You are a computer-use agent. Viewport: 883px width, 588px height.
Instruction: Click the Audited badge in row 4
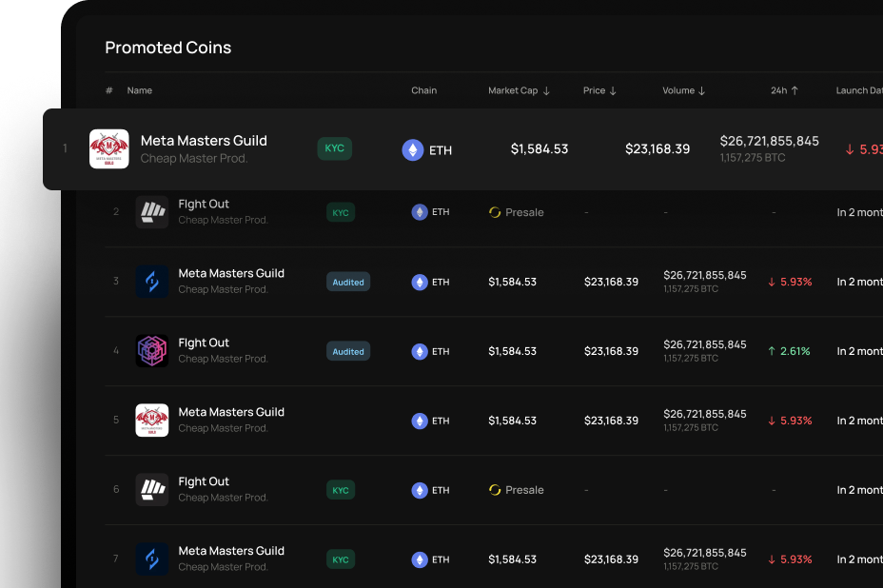348,351
